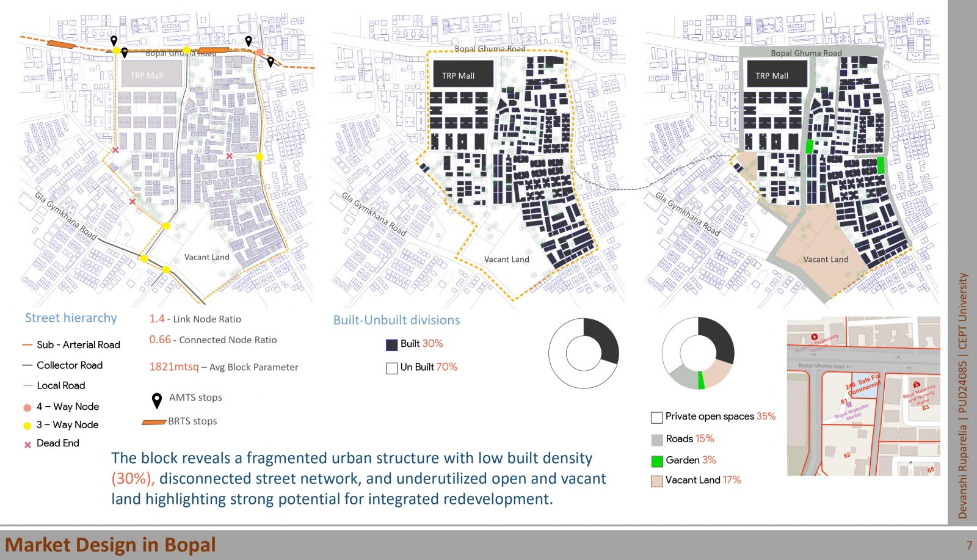This screenshot has height=560, width=977.
Task: Click Bopal Ghuma Road label on middle map
Action: [x=490, y=48]
